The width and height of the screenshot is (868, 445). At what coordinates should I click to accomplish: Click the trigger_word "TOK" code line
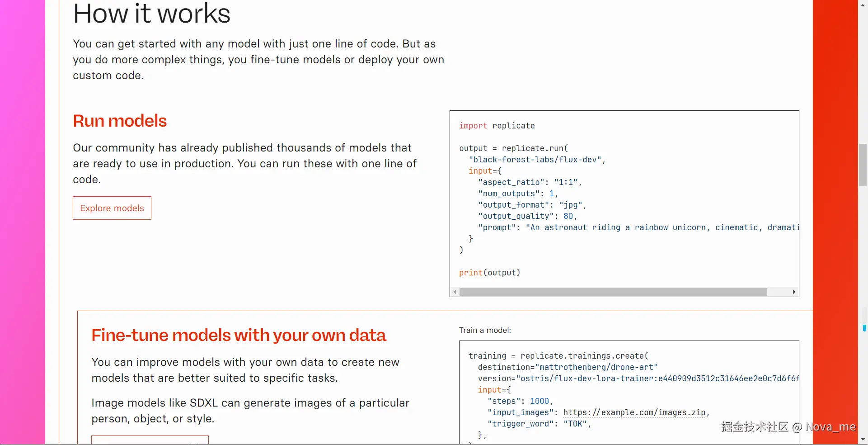[x=539, y=424]
